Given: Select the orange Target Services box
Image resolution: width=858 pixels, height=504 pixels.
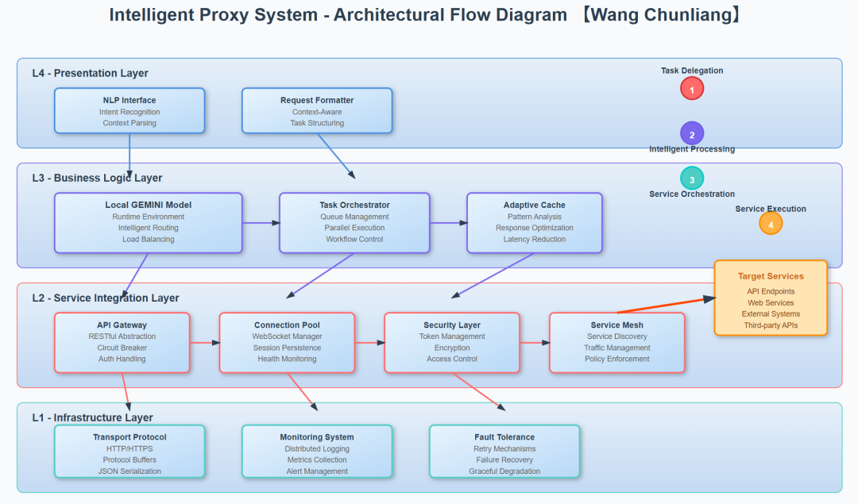Looking at the screenshot, I should tap(771, 298).
